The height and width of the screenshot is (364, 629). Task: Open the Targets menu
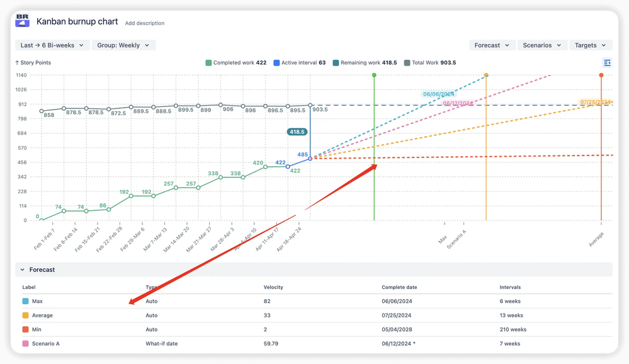[x=590, y=45]
